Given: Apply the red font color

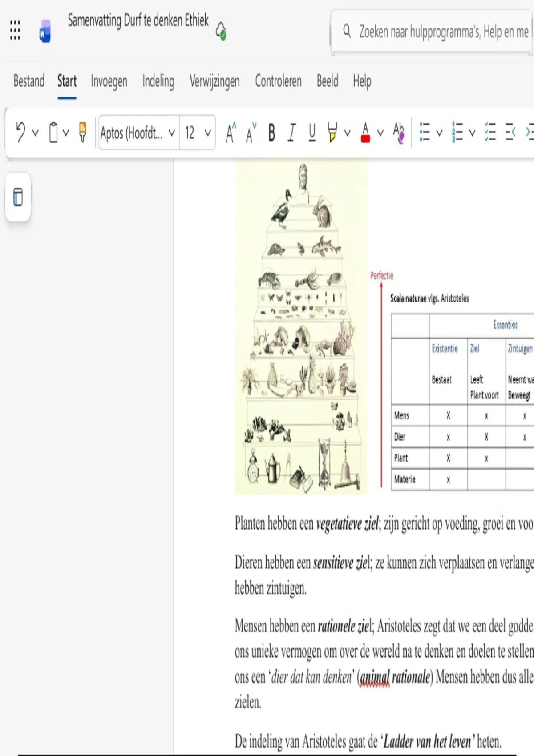Looking at the screenshot, I should [365, 133].
